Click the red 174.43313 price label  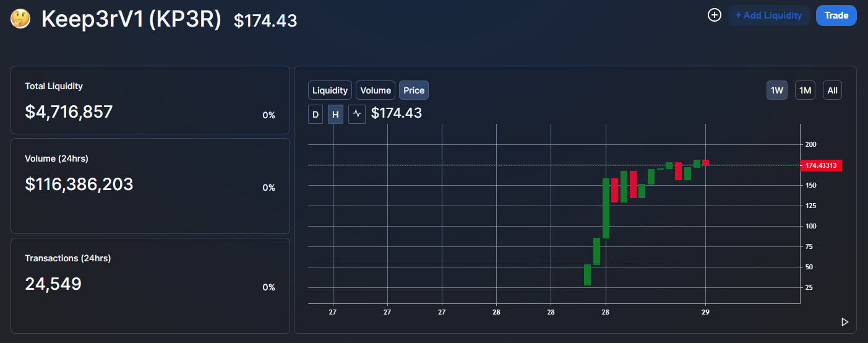(821, 165)
